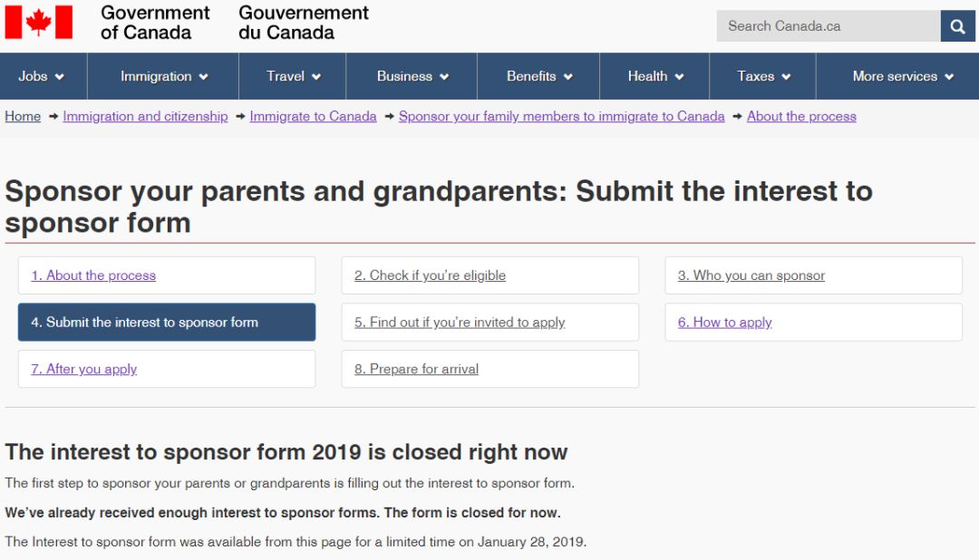Open the Immigration menu
Image resolution: width=979 pixels, height=560 pixels.
(164, 76)
